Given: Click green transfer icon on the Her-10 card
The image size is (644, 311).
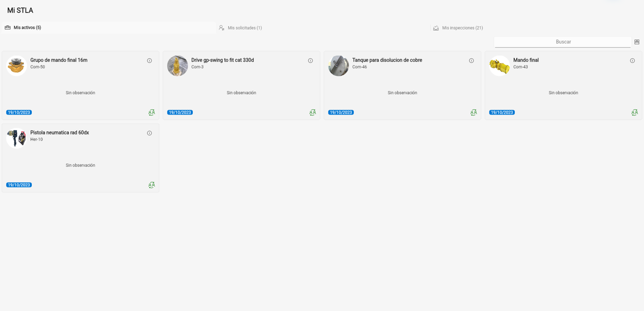Looking at the screenshot, I should click(x=151, y=185).
